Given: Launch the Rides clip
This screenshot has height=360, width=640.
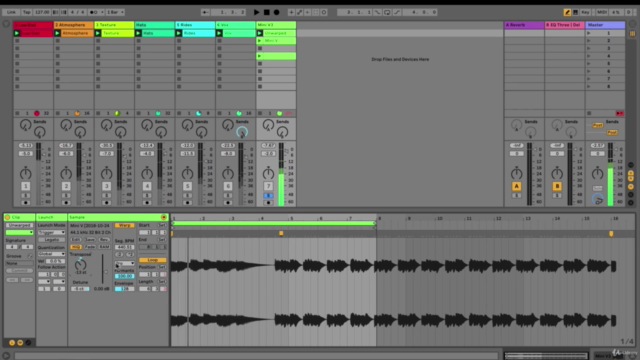Looking at the screenshot, I should pos(178,33).
